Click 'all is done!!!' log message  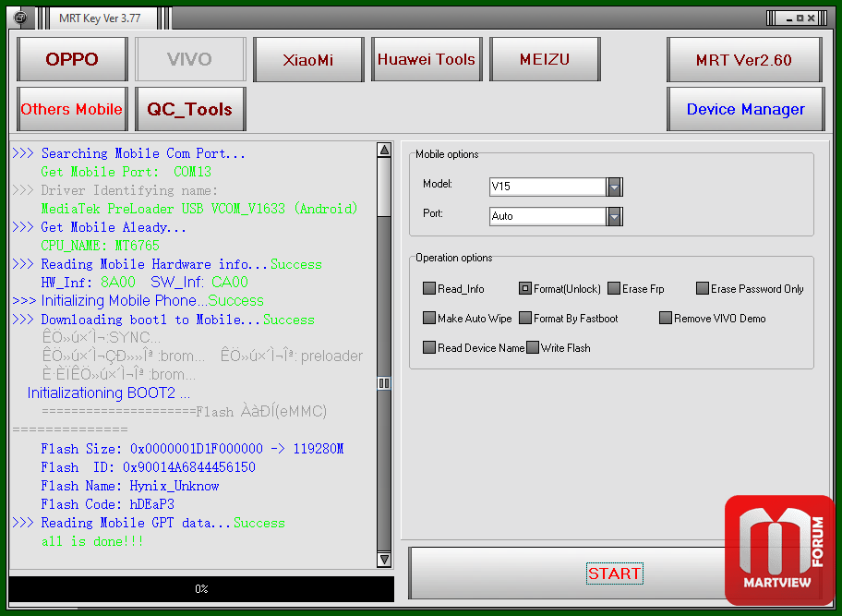coord(92,541)
